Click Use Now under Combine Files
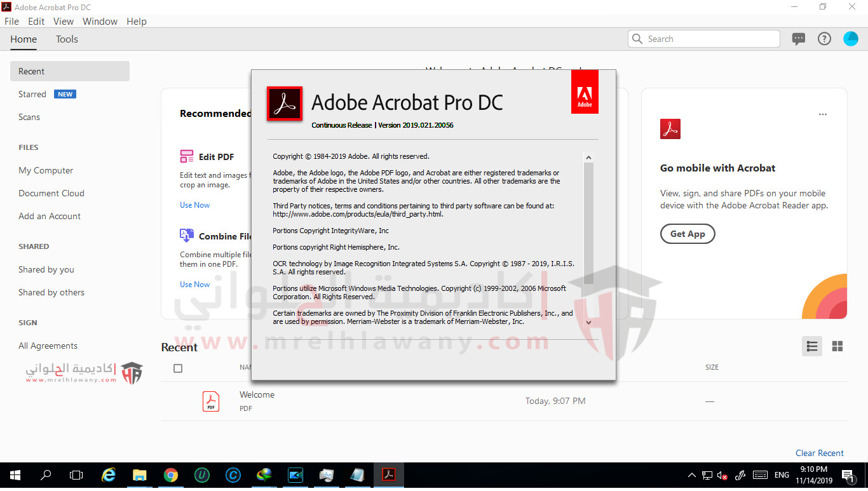 194,285
